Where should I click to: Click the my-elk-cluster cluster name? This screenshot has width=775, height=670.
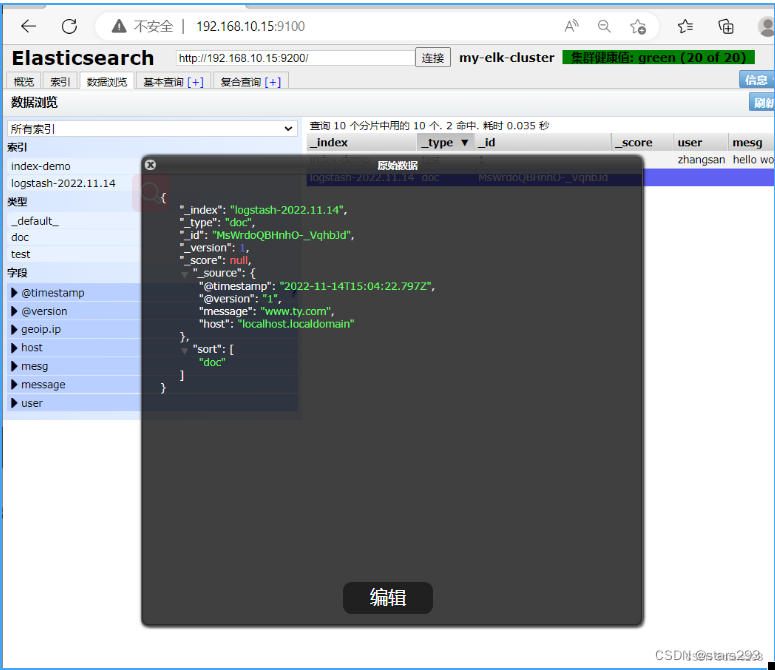[507, 58]
